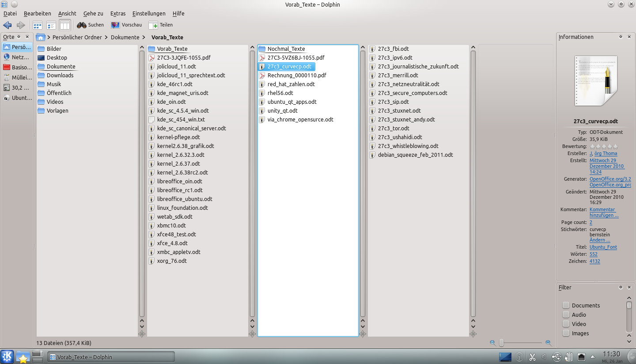Adjust the zoom slider at bottom right

click(502, 342)
